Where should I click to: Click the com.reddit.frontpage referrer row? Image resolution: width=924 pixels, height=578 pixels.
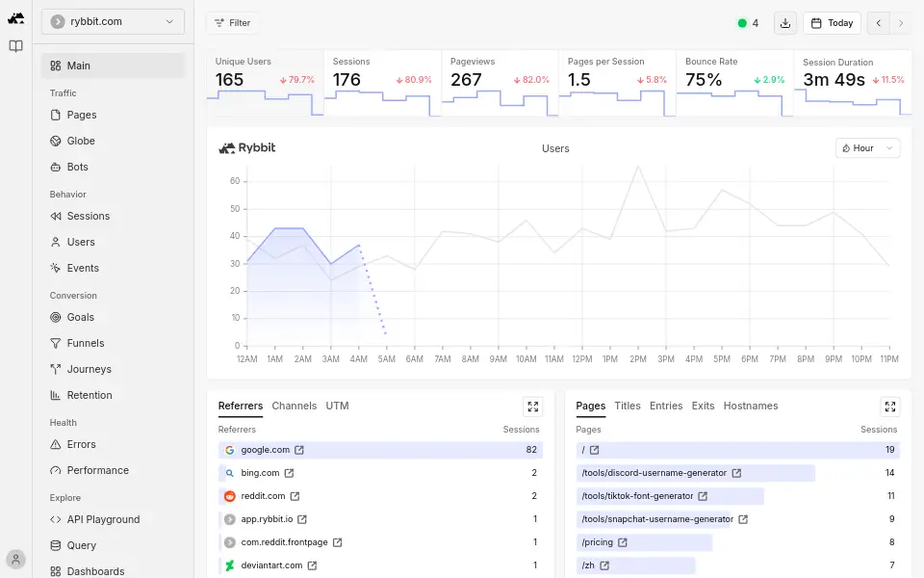tap(380, 542)
